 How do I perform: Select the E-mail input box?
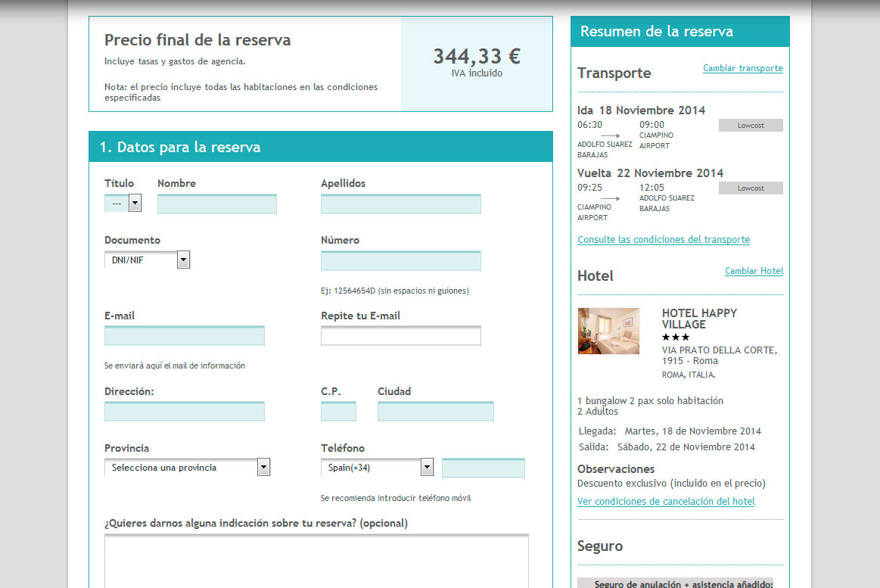click(x=184, y=336)
